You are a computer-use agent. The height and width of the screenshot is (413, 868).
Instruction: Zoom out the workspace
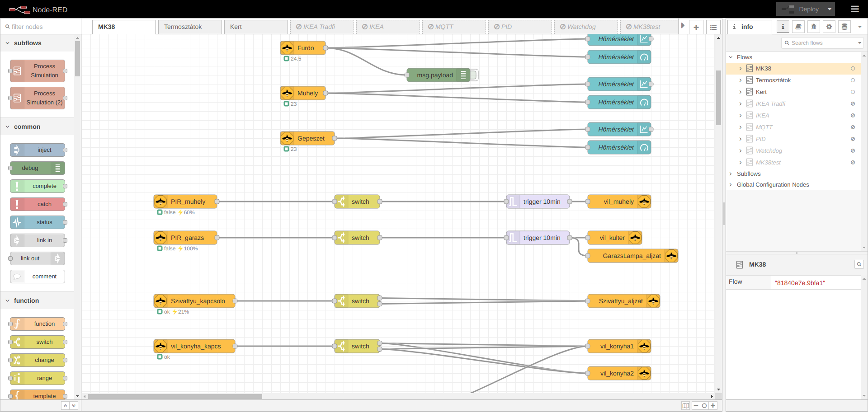coord(696,406)
